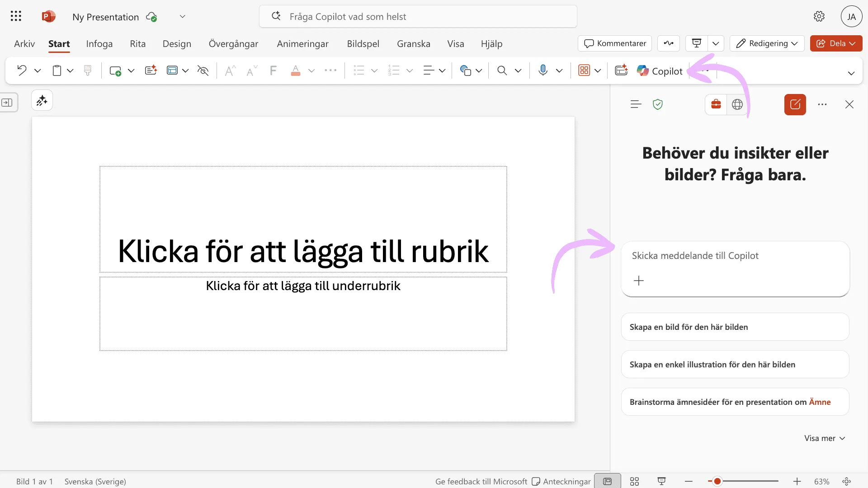Create new slide with Copilot icon
Image resolution: width=868 pixels, height=488 pixels.
(151, 70)
